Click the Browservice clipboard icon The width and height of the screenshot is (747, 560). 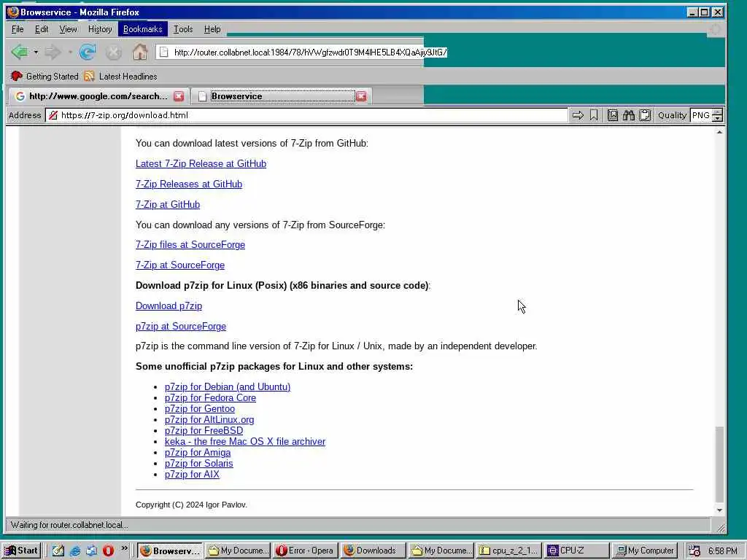pyautogui.click(x=645, y=115)
